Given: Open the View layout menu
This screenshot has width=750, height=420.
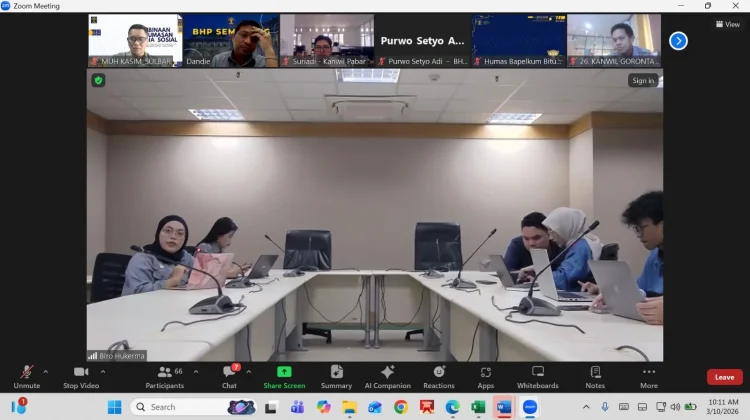Looking at the screenshot, I should [727, 24].
